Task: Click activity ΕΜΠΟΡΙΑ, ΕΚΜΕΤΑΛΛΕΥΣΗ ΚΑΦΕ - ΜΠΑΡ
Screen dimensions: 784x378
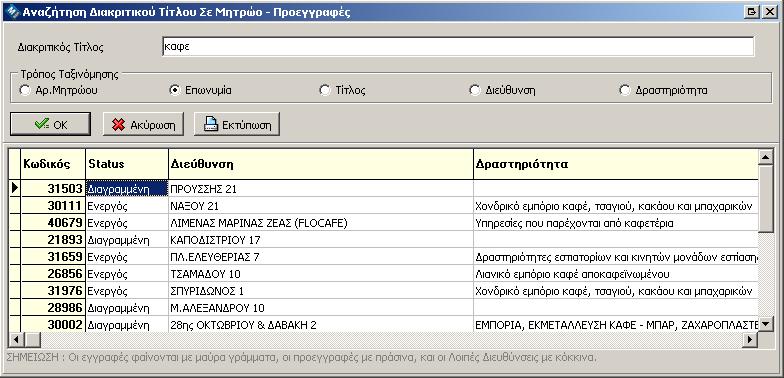Action: tap(616, 325)
